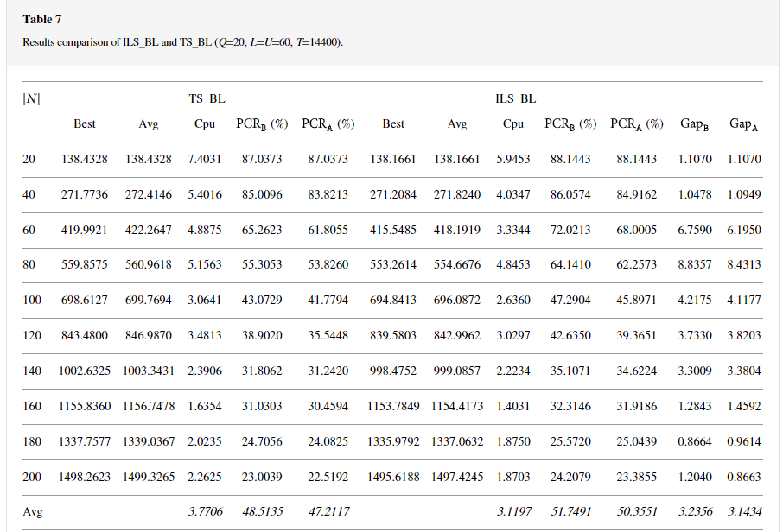The image size is (783, 532).
Task: Click the GapA column header
Action: pos(743,124)
